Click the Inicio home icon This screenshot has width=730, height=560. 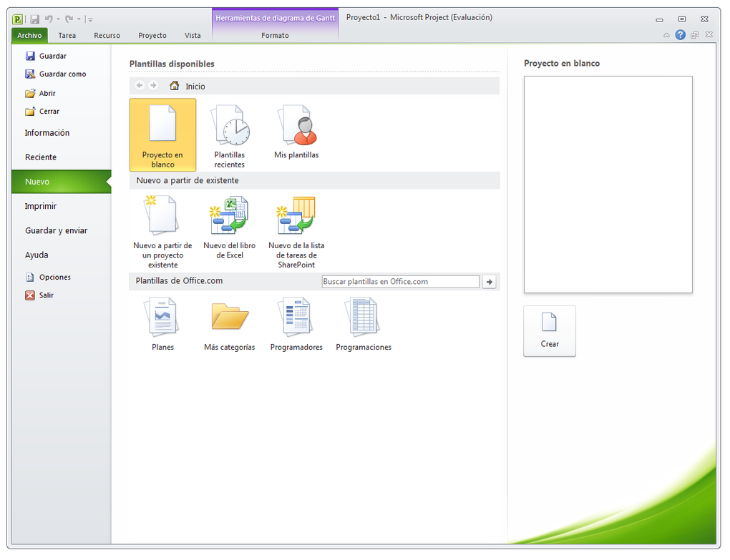174,86
